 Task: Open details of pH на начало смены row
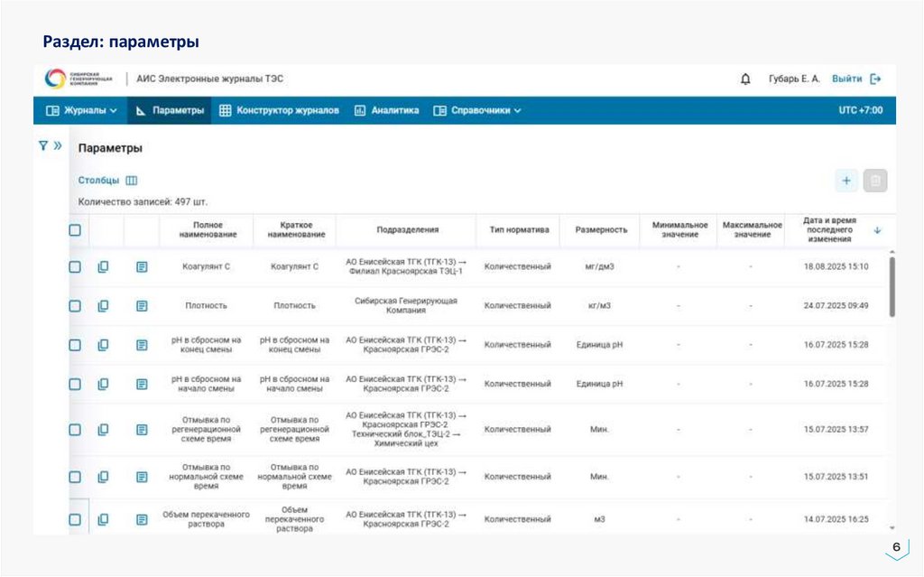point(142,384)
